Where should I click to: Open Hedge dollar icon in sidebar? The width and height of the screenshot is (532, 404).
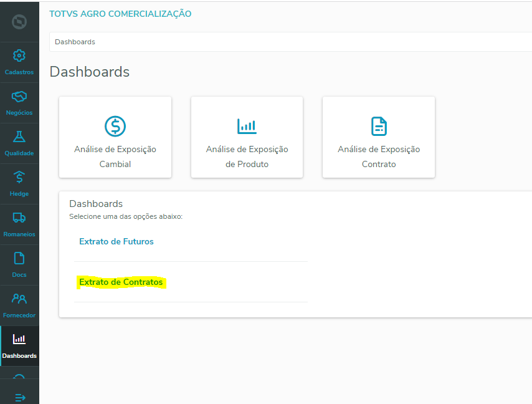click(19, 177)
